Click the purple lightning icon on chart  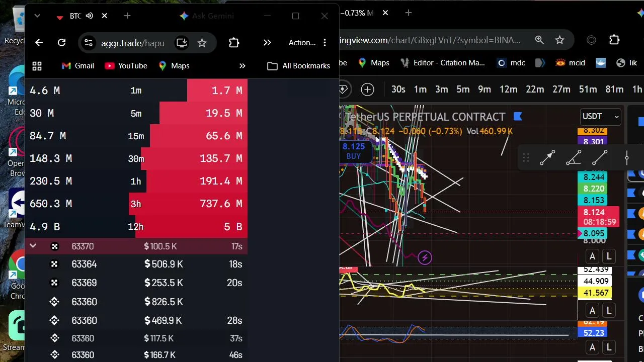click(425, 258)
